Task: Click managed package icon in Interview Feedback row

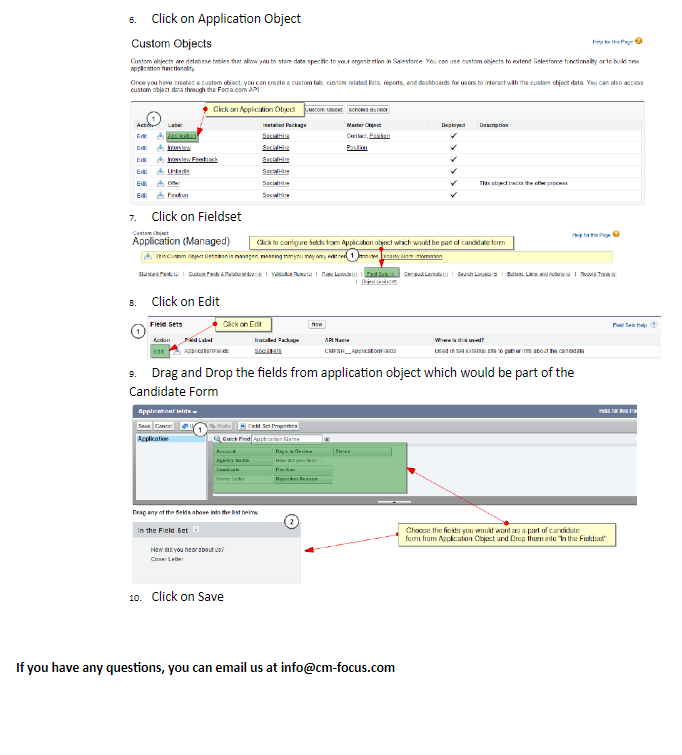Action: 160,159
